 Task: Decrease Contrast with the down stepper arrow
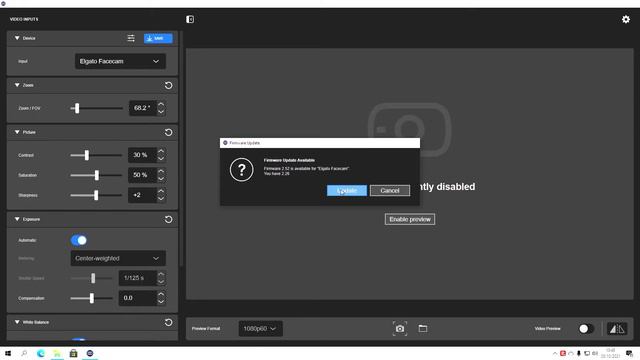click(x=161, y=159)
